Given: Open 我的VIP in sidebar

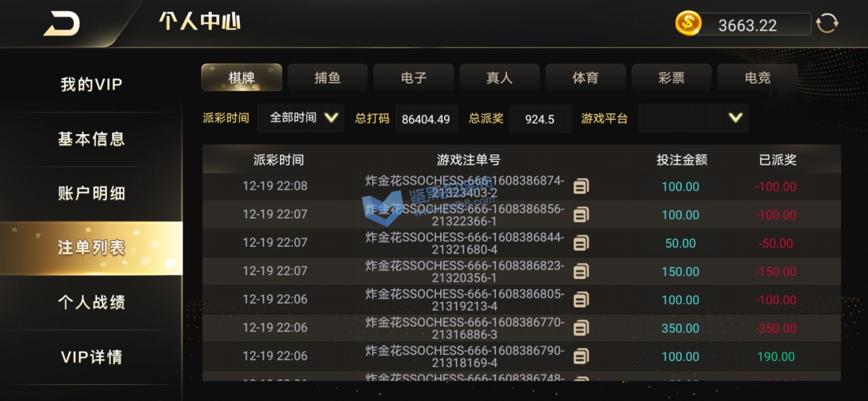Looking at the screenshot, I should click(x=91, y=84).
